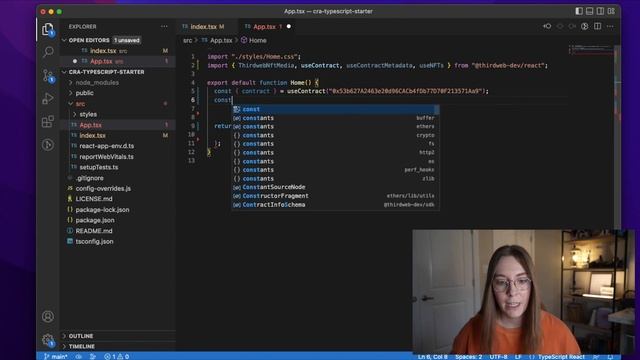The width and height of the screenshot is (640, 360).
Task: Collapse the src folder
Action: (118, 104)
